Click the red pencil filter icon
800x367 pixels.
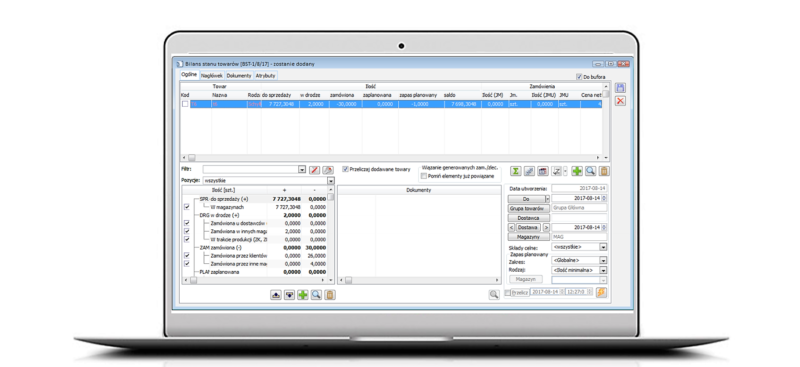coord(315,169)
